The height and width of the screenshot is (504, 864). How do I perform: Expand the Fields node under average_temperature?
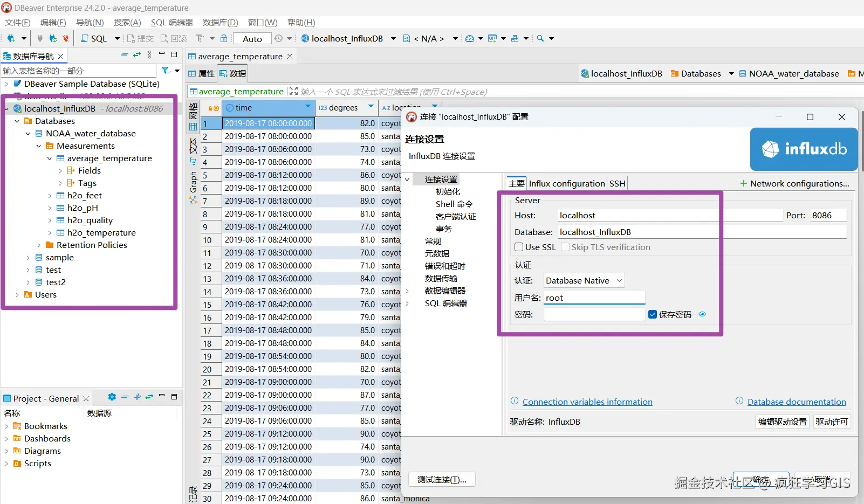[x=60, y=171]
